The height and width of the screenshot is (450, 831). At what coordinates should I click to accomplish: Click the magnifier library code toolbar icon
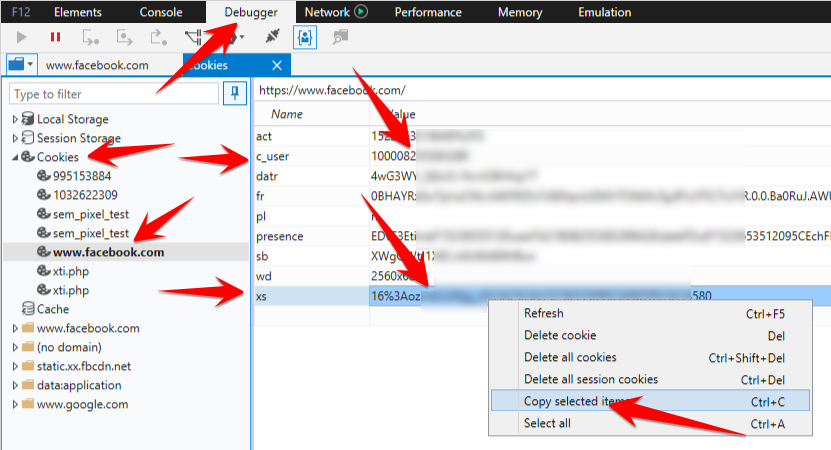coord(340,37)
